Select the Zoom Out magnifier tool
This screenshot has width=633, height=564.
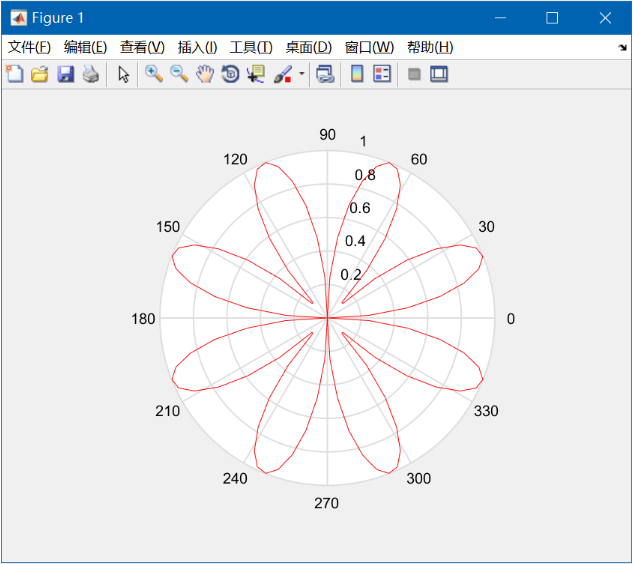click(179, 74)
